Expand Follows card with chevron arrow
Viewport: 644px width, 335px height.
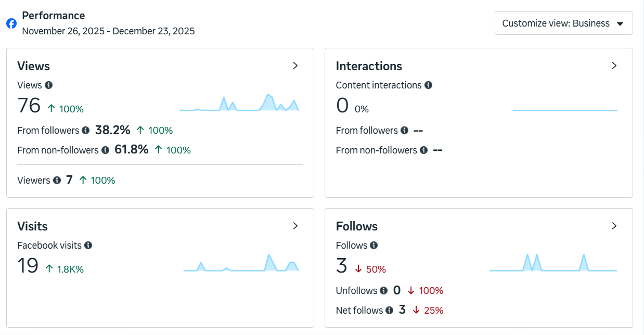[x=614, y=226]
